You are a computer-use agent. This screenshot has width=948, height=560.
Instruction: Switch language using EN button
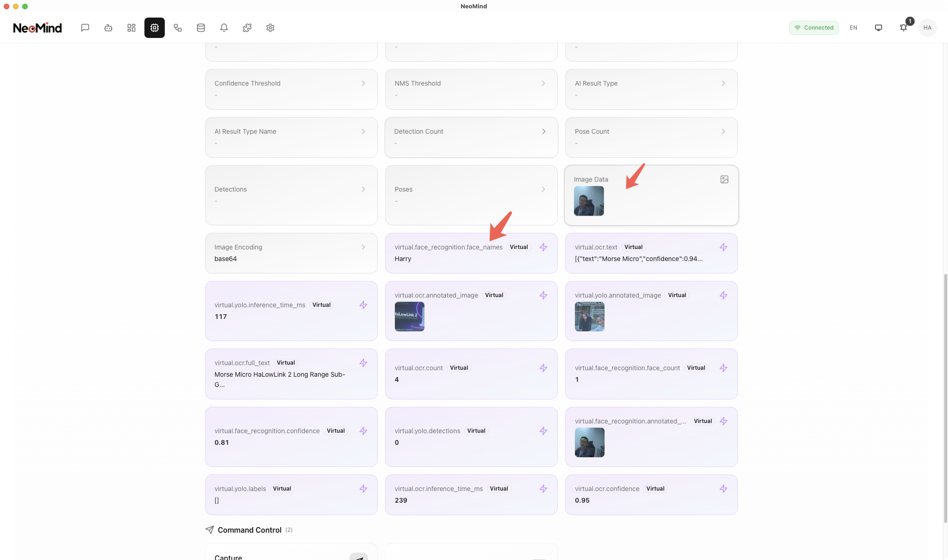[853, 28]
